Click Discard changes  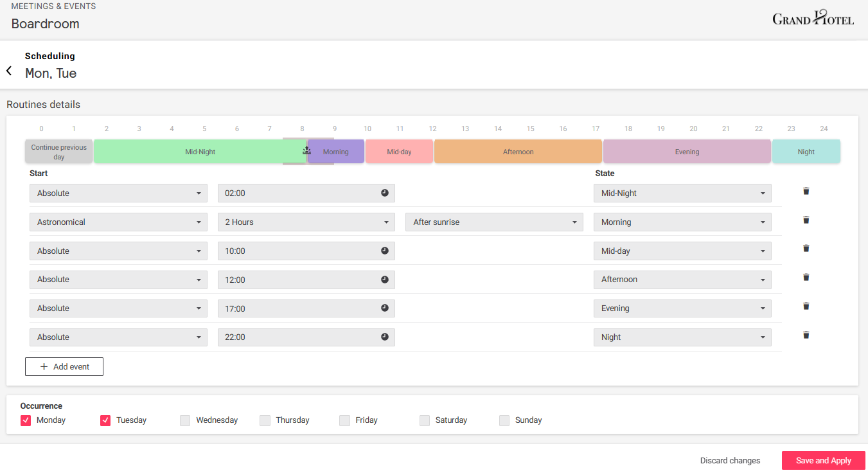click(x=730, y=460)
